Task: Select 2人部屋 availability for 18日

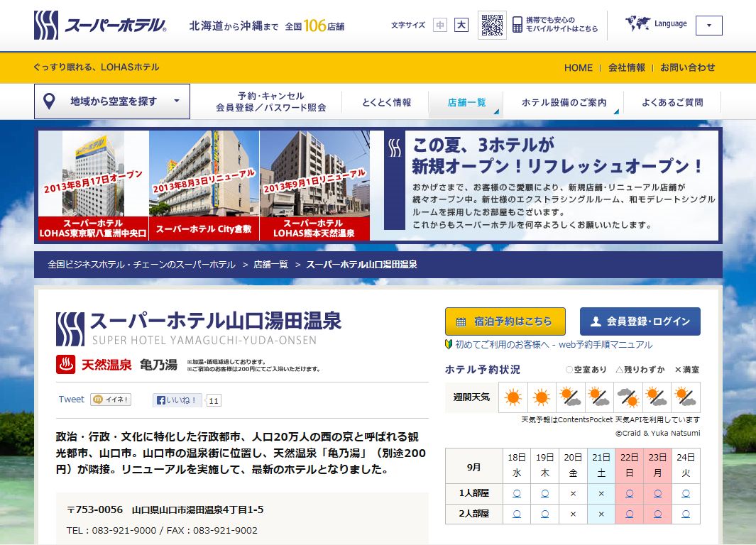Action: [x=516, y=514]
